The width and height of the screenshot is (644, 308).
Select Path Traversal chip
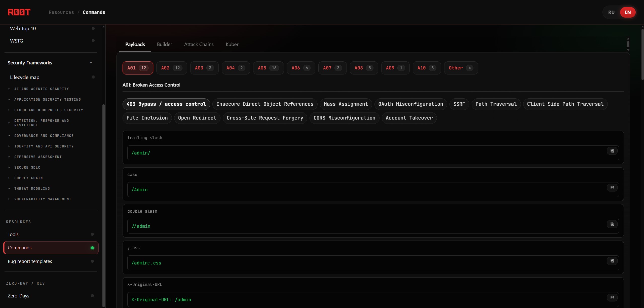tap(496, 104)
